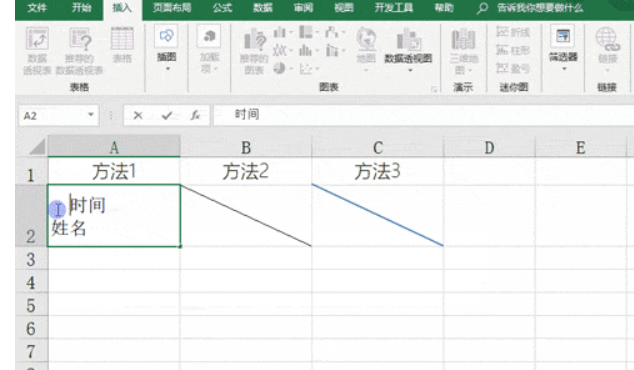Select row 3 header
The width and height of the screenshot is (634, 370).
31,258
